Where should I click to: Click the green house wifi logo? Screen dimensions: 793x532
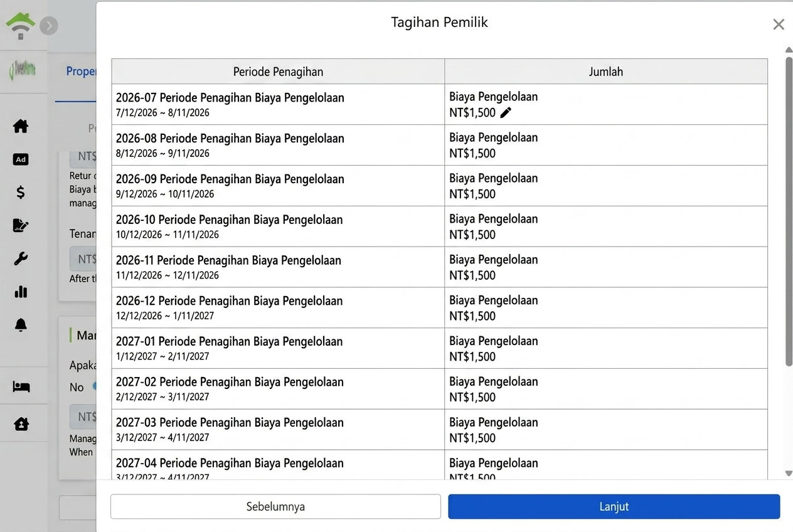pos(20,26)
